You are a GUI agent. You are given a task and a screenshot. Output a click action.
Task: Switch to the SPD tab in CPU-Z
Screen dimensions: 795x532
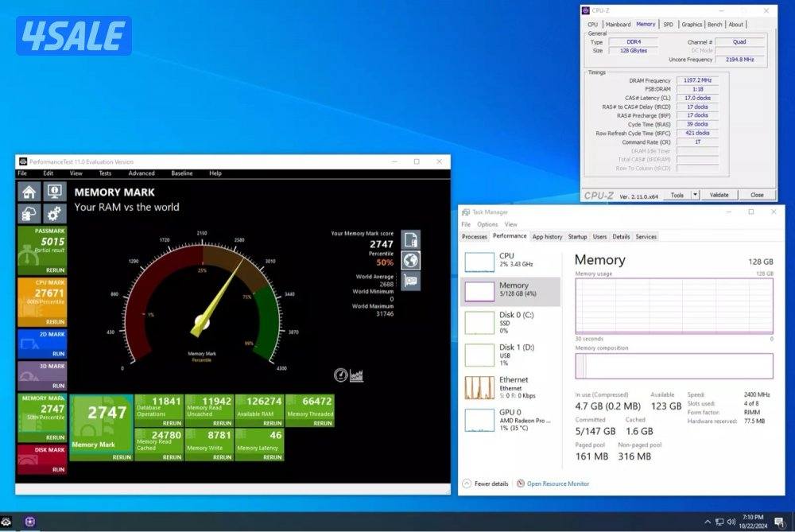[x=668, y=25]
